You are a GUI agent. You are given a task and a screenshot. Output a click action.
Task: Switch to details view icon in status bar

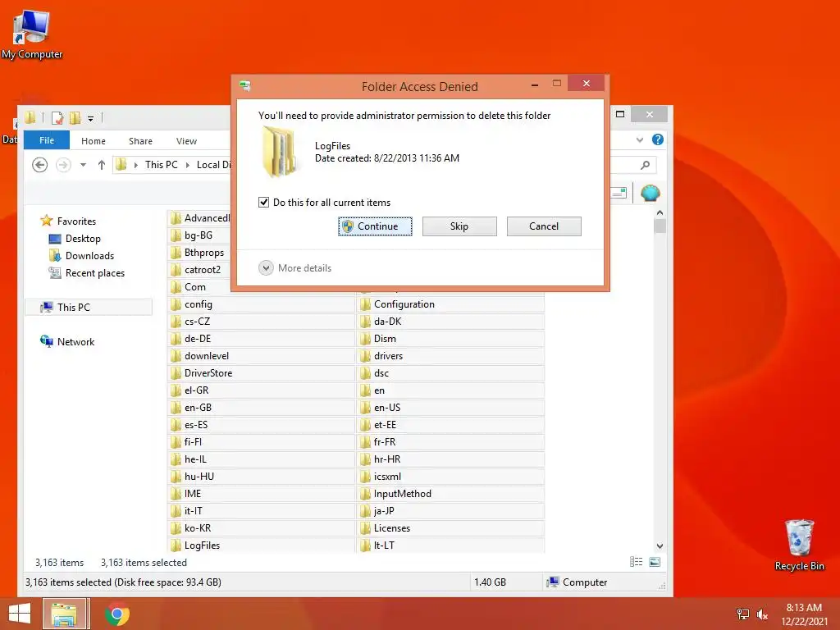click(636, 562)
